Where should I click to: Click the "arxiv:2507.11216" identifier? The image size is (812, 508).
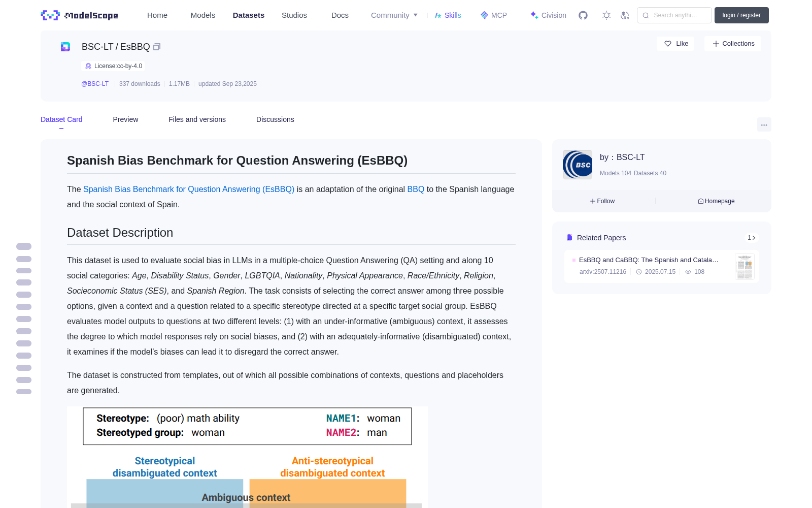(603, 272)
